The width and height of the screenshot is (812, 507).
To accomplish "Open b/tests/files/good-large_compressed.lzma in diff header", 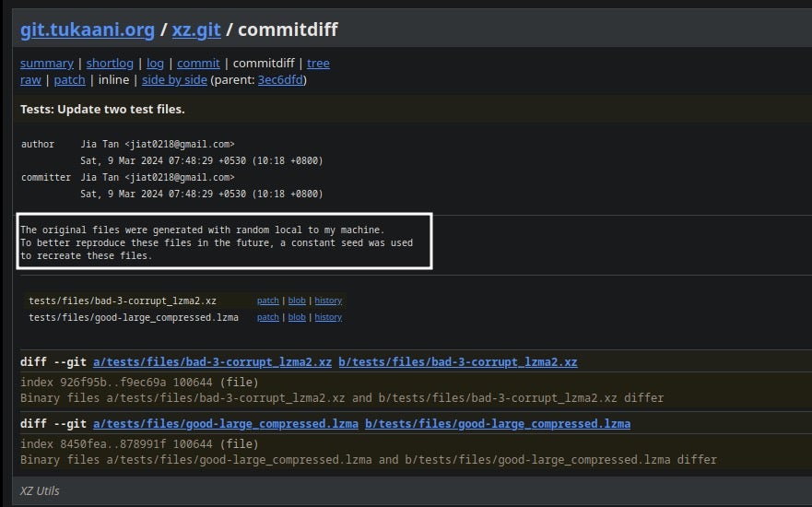I will coord(498,424).
